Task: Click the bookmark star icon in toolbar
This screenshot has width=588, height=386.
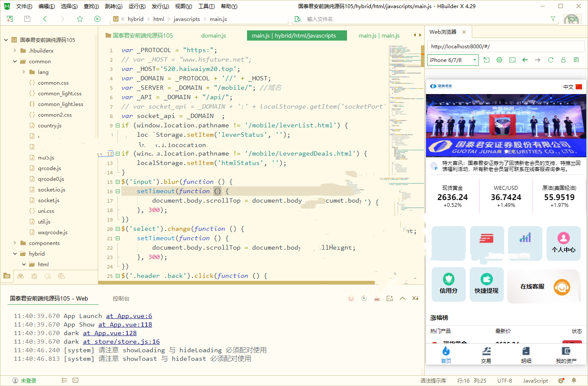Action: (x=80, y=19)
